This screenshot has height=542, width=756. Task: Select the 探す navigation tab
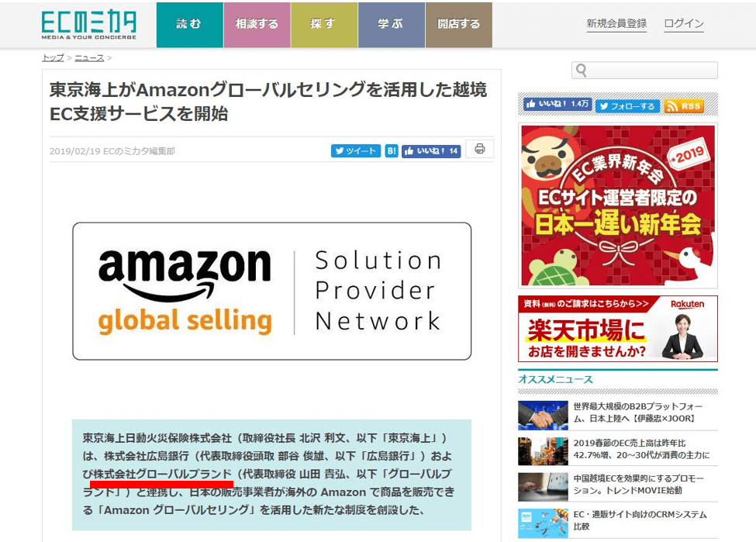[324, 25]
